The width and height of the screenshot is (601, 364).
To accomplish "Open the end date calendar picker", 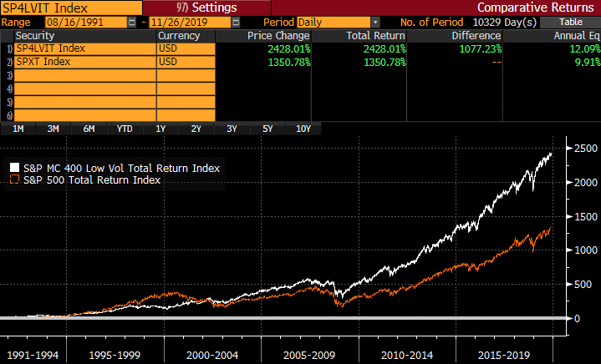I will click(236, 23).
